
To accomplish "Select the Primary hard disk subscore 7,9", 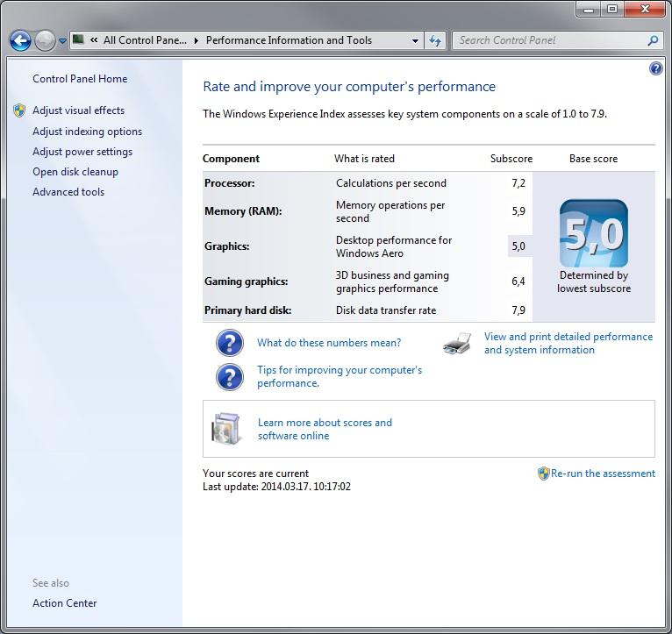I will tap(518, 310).
